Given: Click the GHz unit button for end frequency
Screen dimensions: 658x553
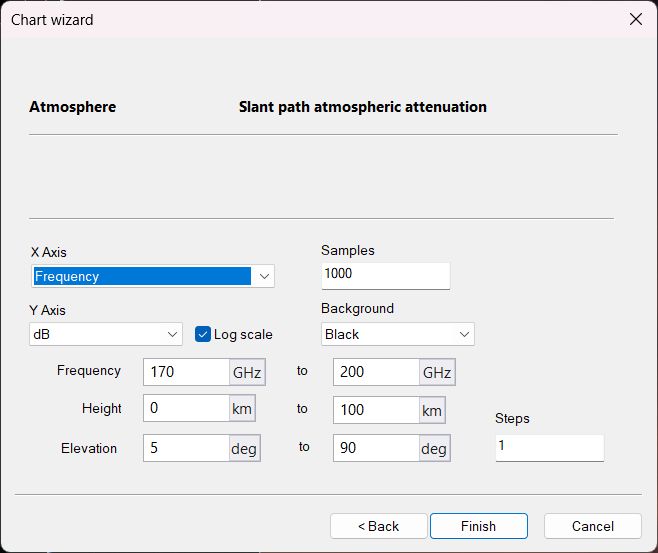Looking at the screenshot, I should [x=436, y=373].
